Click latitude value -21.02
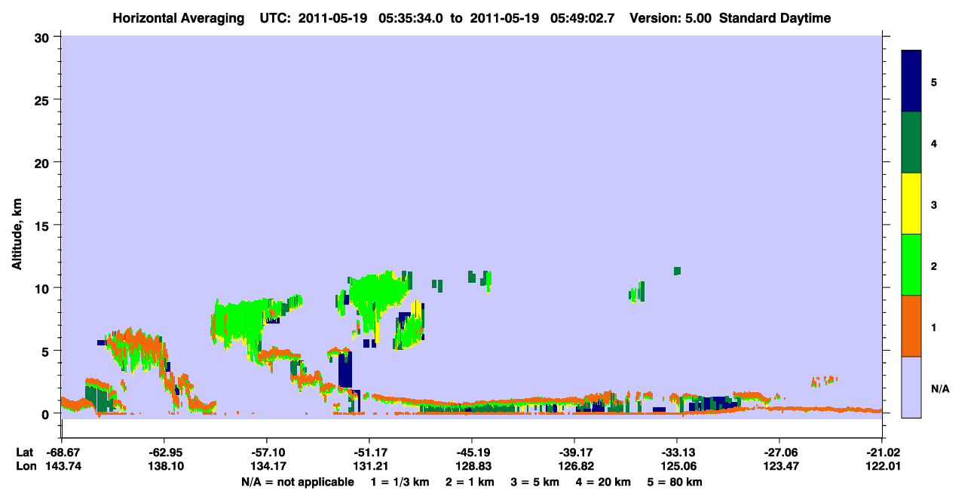Screen dimensions: 980x503 (882, 452)
